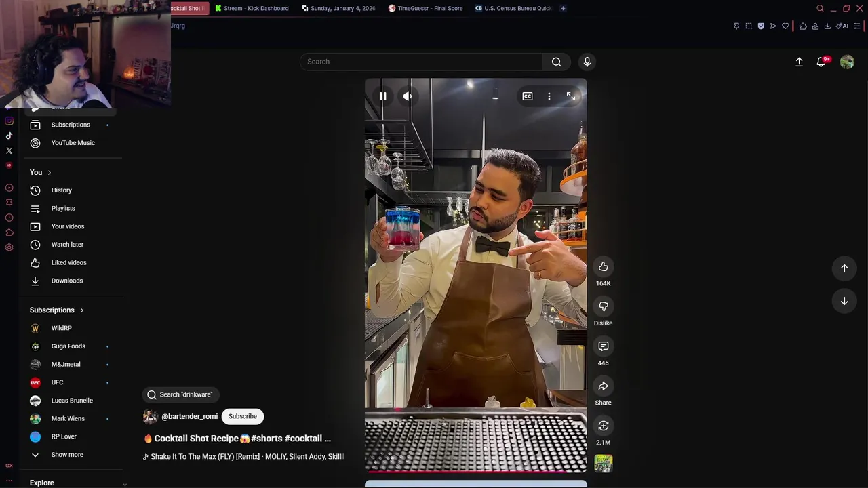Click the YouTube search field
This screenshot has height=488, width=868.
tap(420, 62)
